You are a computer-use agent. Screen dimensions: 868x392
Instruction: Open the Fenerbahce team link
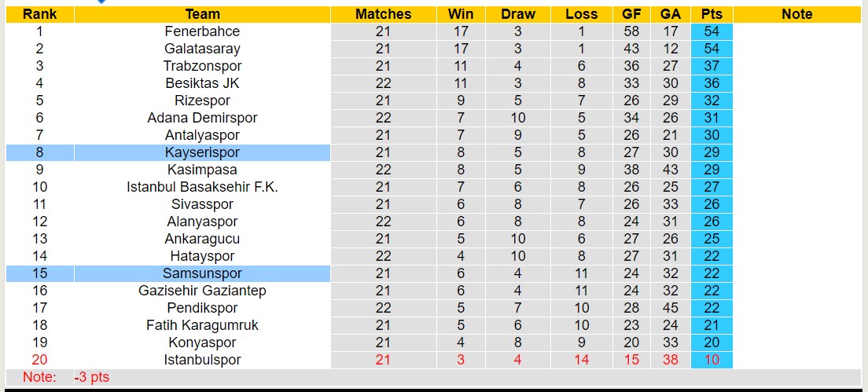click(202, 31)
